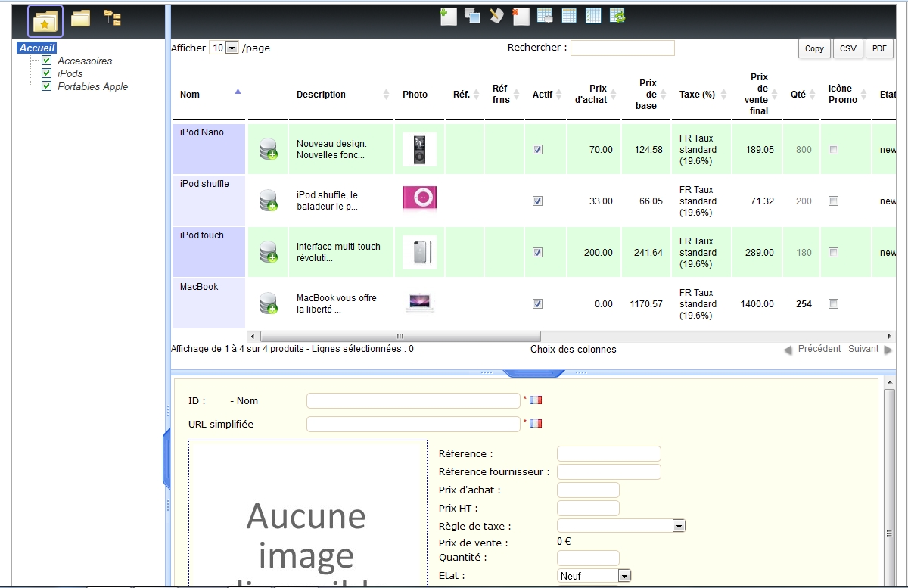Viewport: 908px width, 588px height.
Task: Sort the table by Description column header
Action: click(321, 95)
